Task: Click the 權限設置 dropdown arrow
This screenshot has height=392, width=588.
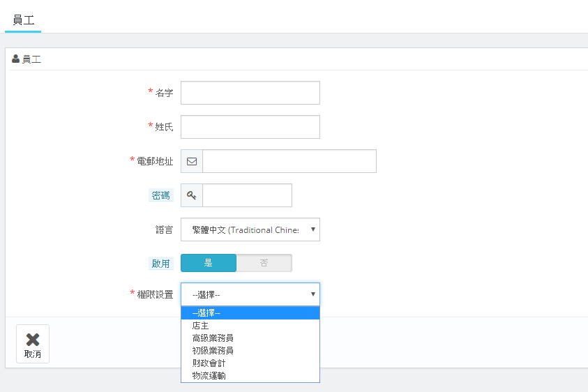Action: [312, 294]
